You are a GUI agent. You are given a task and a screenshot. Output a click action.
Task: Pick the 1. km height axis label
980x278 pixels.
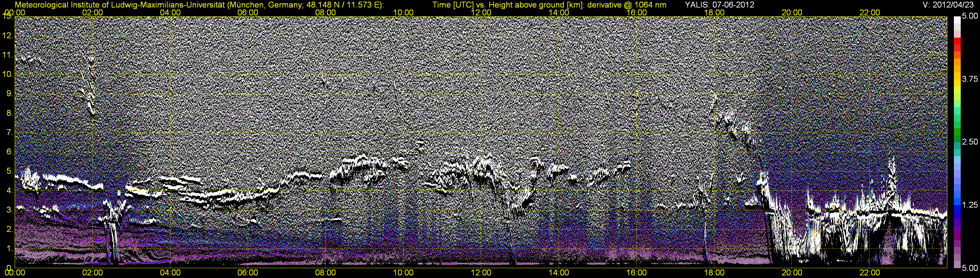(9, 249)
